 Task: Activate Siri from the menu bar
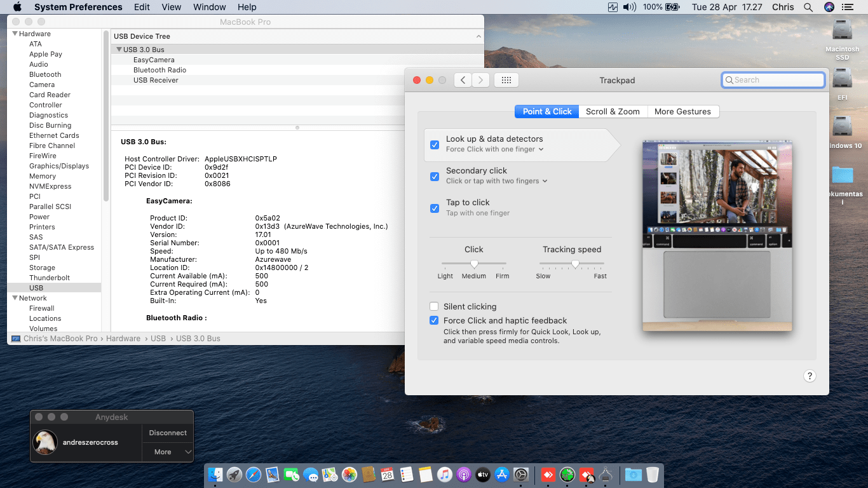[829, 7]
